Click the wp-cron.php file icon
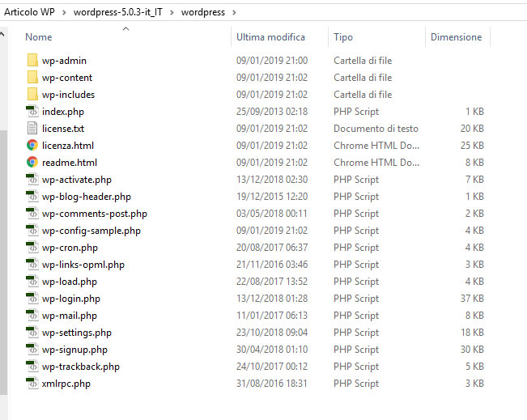 point(32,248)
